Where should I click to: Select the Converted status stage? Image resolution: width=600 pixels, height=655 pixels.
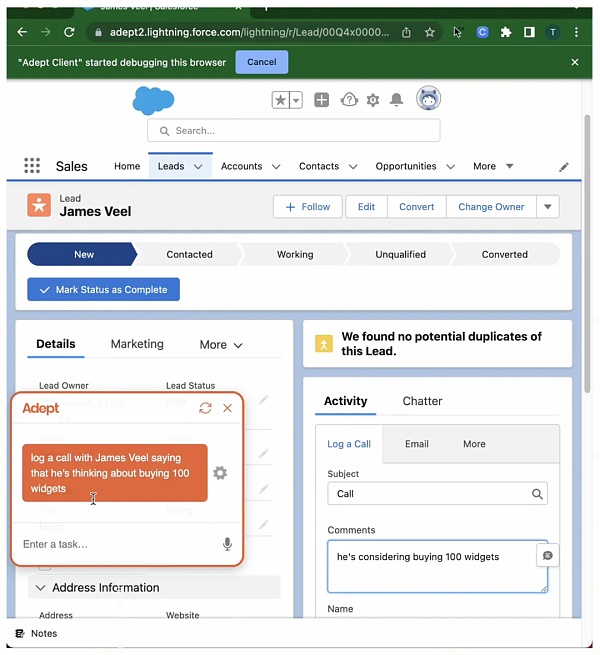505,254
